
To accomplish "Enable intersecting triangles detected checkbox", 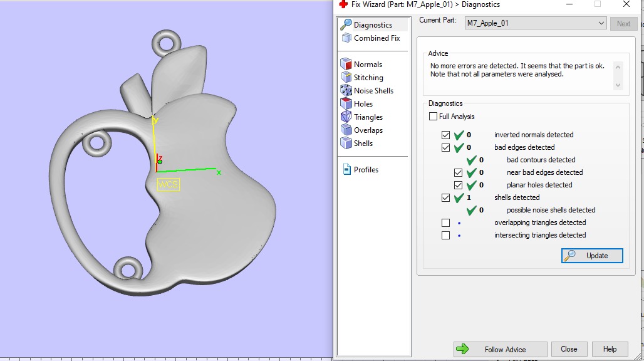I will [x=445, y=235].
